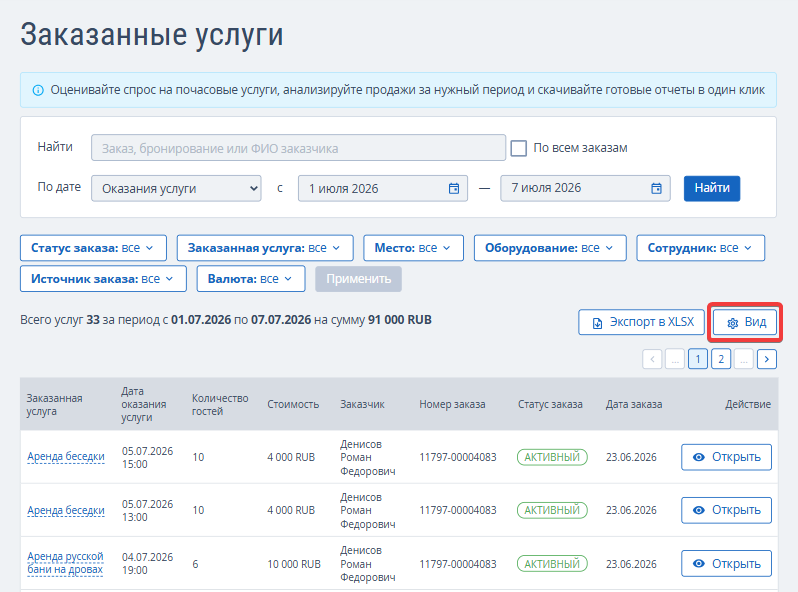798x592 pixels.
Task: Open calendar icon in start date field
Action: point(453,188)
